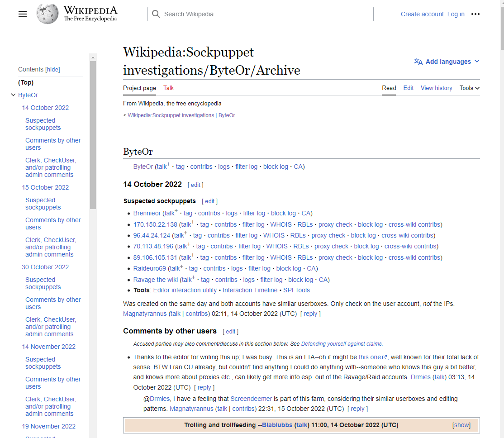Image resolution: width=504 pixels, height=438 pixels.
Task: Click the contents sidebar scrollbar thumb
Action: 93,135
